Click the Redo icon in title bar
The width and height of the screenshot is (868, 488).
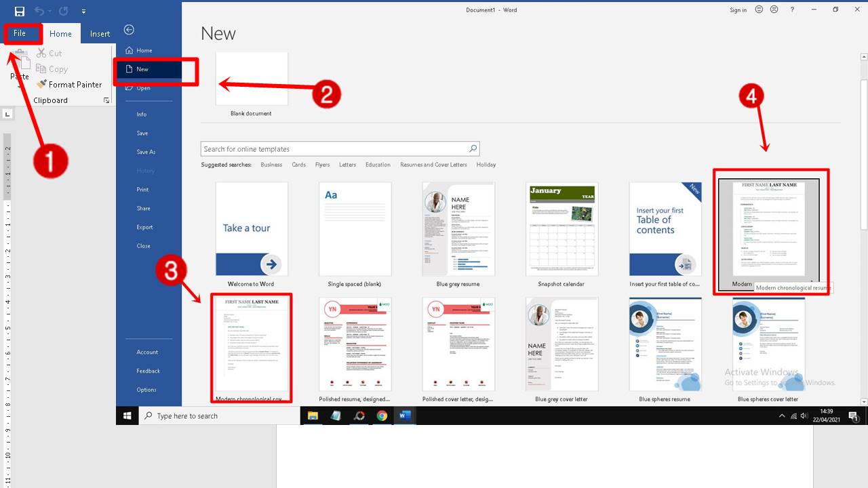coord(63,12)
